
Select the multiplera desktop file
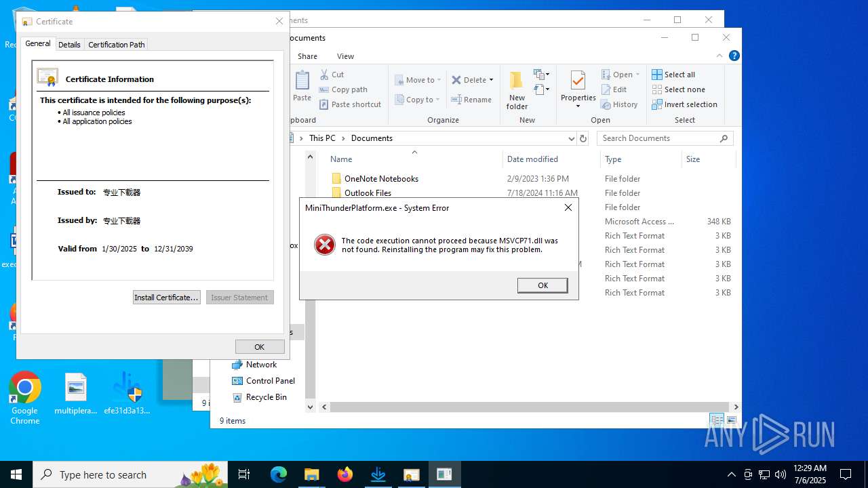[76, 394]
